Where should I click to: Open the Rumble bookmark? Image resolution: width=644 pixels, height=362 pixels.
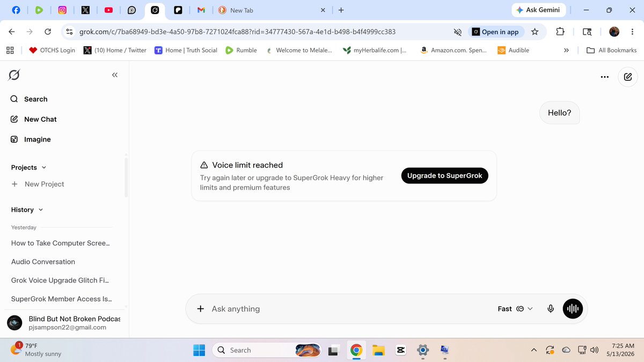tap(241, 50)
